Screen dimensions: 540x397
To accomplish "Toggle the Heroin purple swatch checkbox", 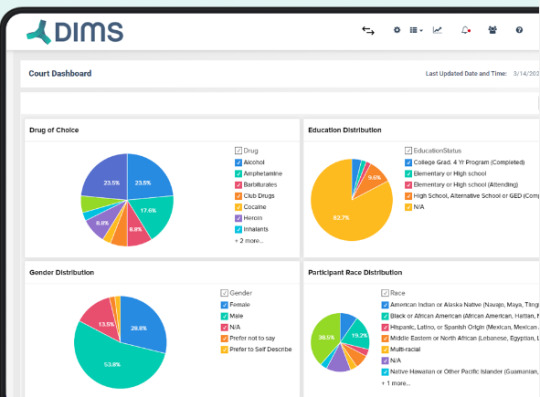I will 238,218.
